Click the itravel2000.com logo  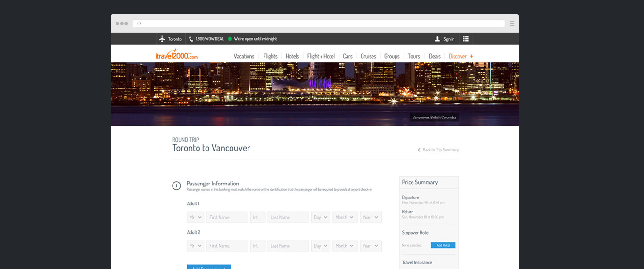tap(176, 55)
